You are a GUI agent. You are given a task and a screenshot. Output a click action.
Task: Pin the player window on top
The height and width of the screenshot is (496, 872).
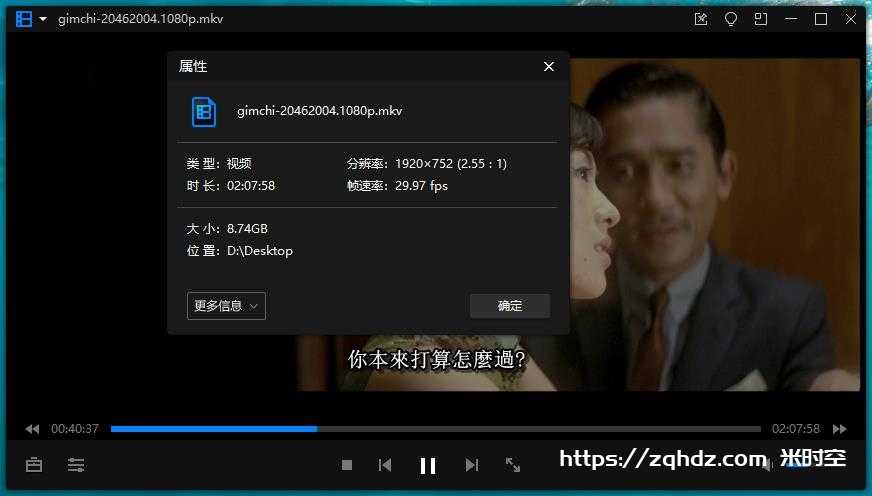tap(701, 19)
